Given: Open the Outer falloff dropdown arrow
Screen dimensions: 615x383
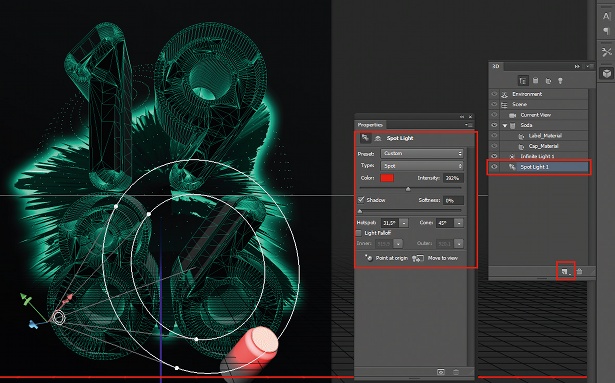Looking at the screenshot, I should click(x=459, y=244).
